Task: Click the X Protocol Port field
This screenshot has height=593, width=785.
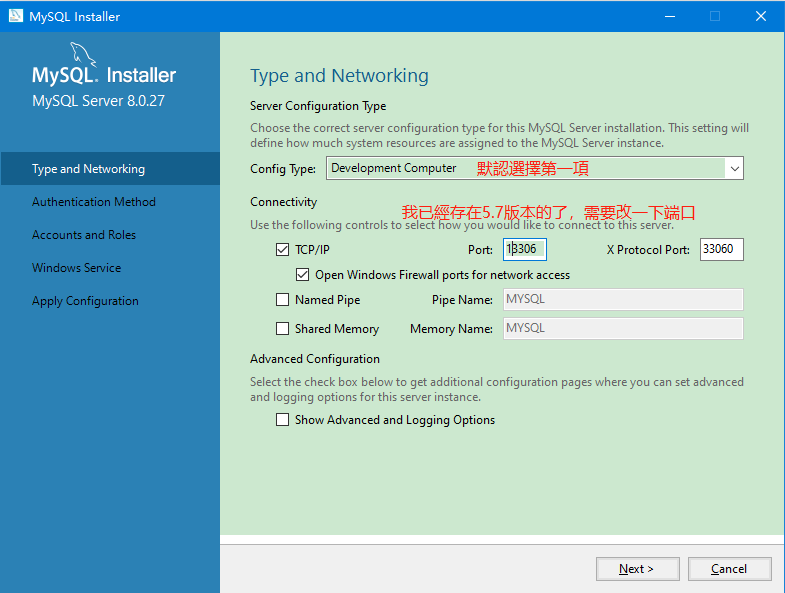Action: 721,249
